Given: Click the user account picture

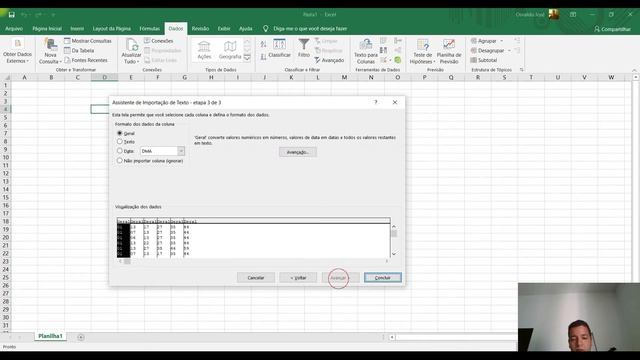Looking at the screenshot, I should (554, 14).
